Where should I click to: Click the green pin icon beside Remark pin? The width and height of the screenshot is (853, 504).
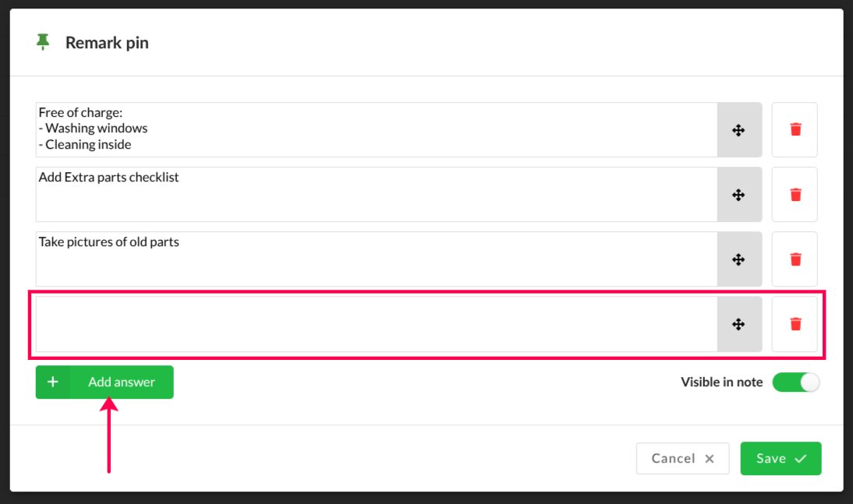43,42
